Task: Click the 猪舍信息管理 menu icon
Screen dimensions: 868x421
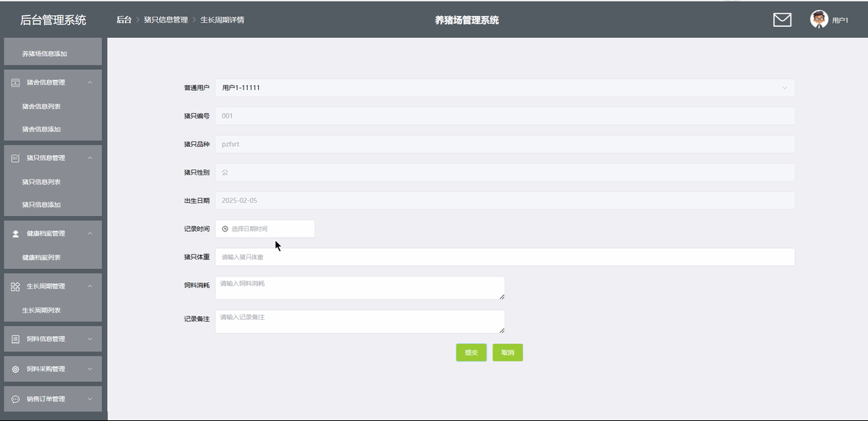Action: pyautogui.click(x=15, y=83)
